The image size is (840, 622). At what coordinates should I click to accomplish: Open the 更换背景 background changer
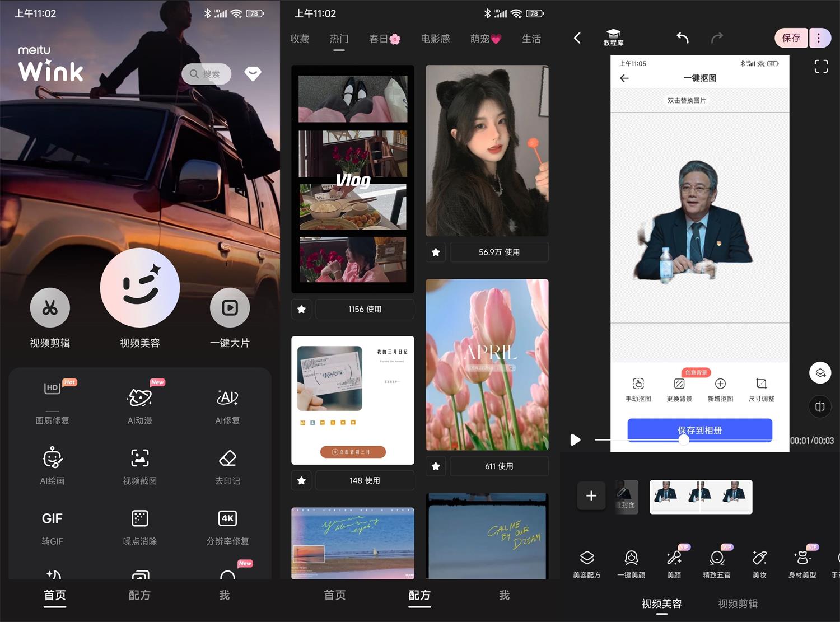click(679, 387)
